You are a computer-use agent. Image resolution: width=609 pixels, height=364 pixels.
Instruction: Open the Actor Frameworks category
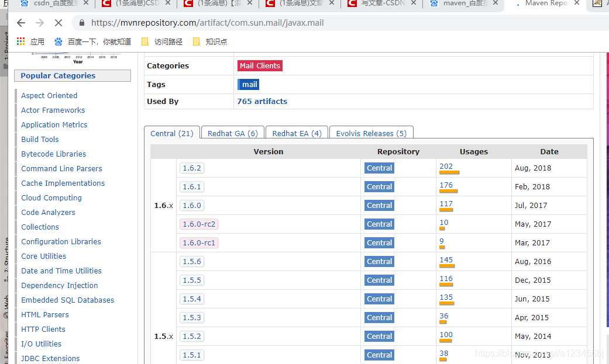tap(53, 110)
